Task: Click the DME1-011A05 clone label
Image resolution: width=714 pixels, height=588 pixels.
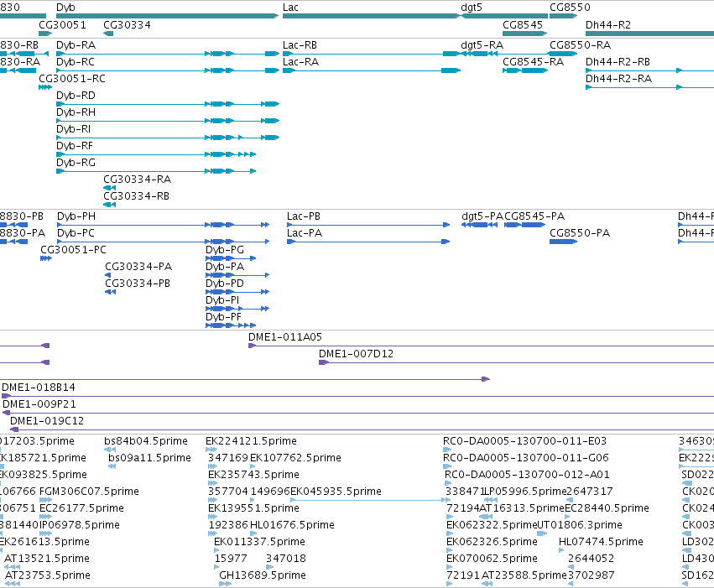Action: coord(285,337)
